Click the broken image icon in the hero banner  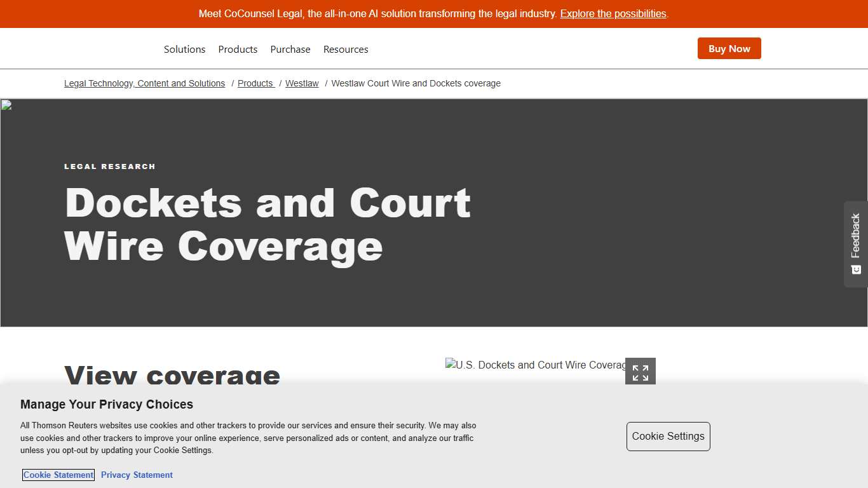6,104
